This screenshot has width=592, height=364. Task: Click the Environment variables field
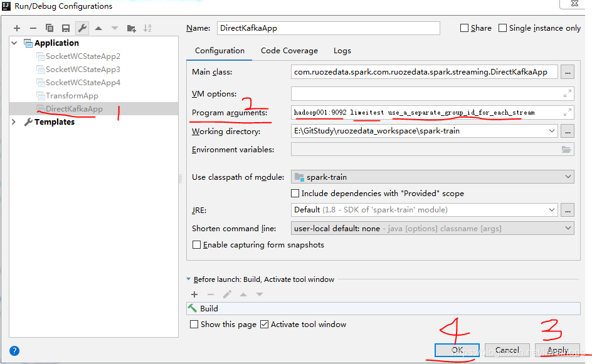pyautogui.click(x=433, y=149)
